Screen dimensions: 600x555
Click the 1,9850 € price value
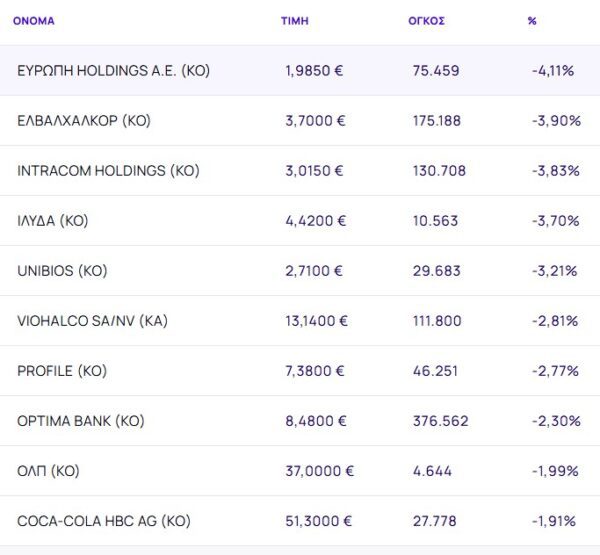coord(314,71)
